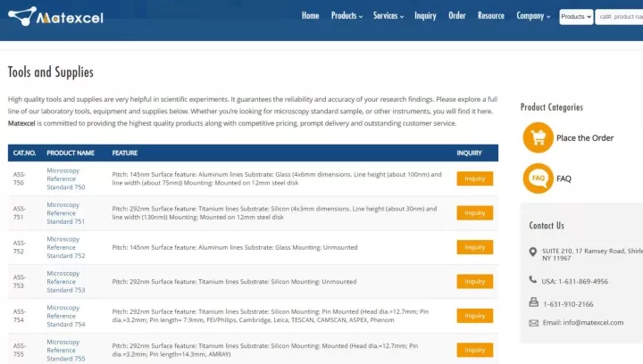Click the FEATURE column header
The width and height of the screenshot is (643, 364).
[x=125, y=153]
